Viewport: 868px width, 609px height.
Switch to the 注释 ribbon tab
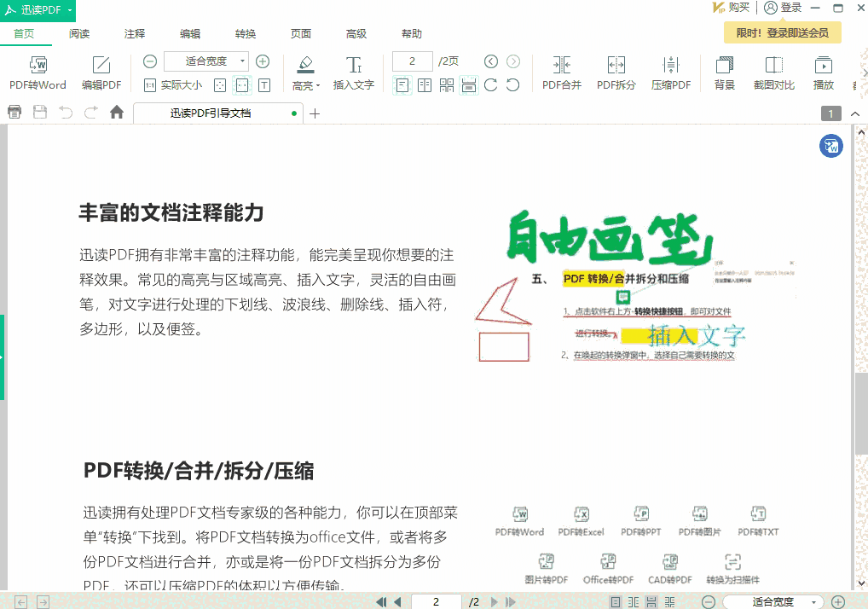(x=135, y=34)
